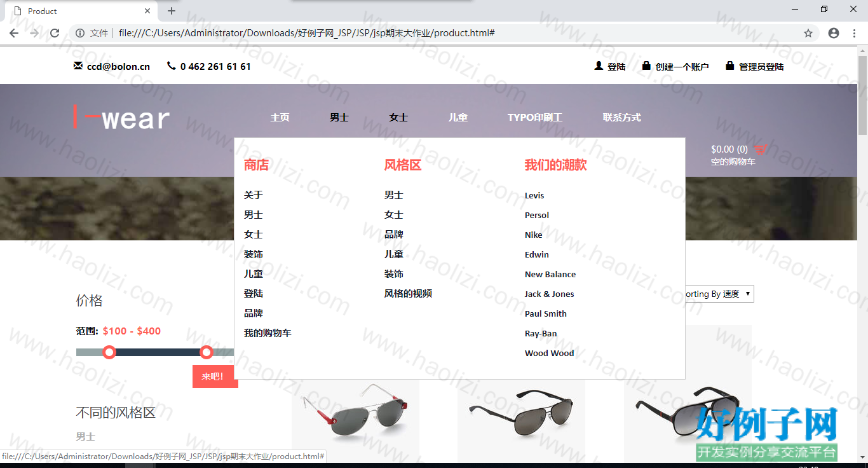Click 儿童 under 风格区 column
Viewport: 868px width, 468px height.
pos(394,254)
